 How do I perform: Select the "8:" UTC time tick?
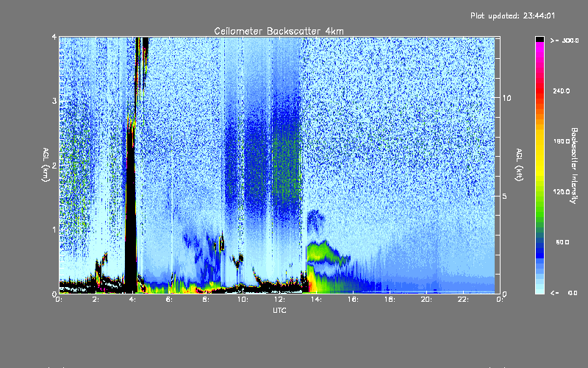pos(206,300)
